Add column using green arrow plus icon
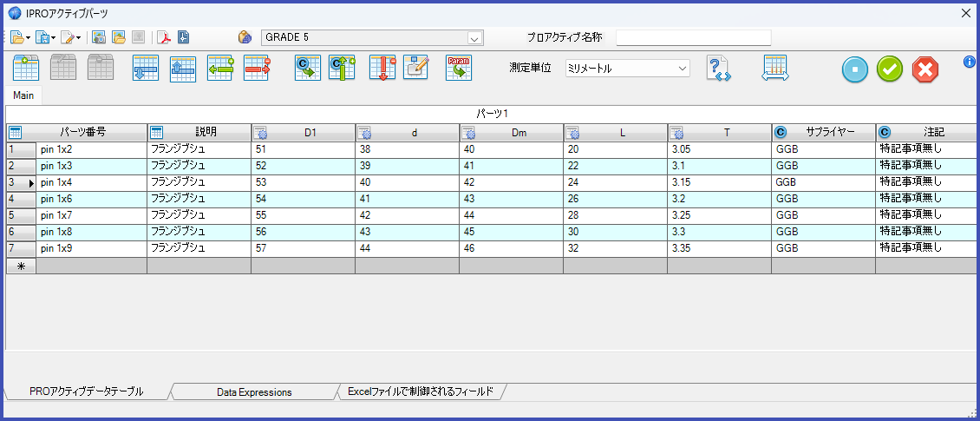Image resolution: width=980 pixels, height=421 pixels. 220,68
